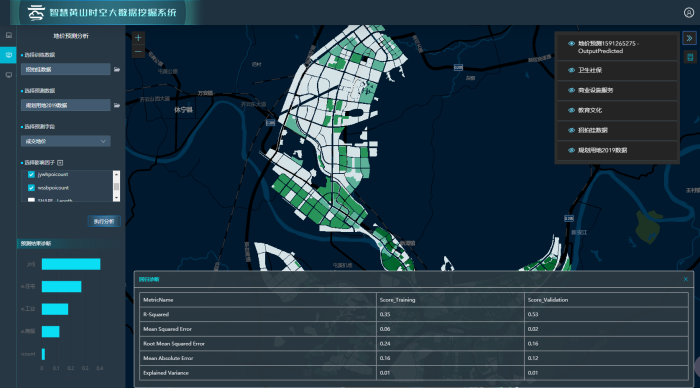Zoom out the map with minus button

pyautogui.click(x=138, y=52)
